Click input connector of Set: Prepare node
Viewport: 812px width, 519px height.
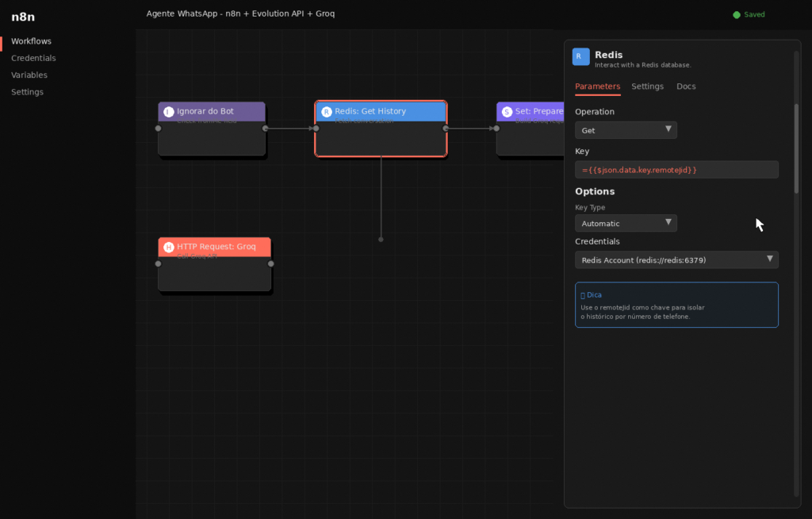click(x=496, y=129)
